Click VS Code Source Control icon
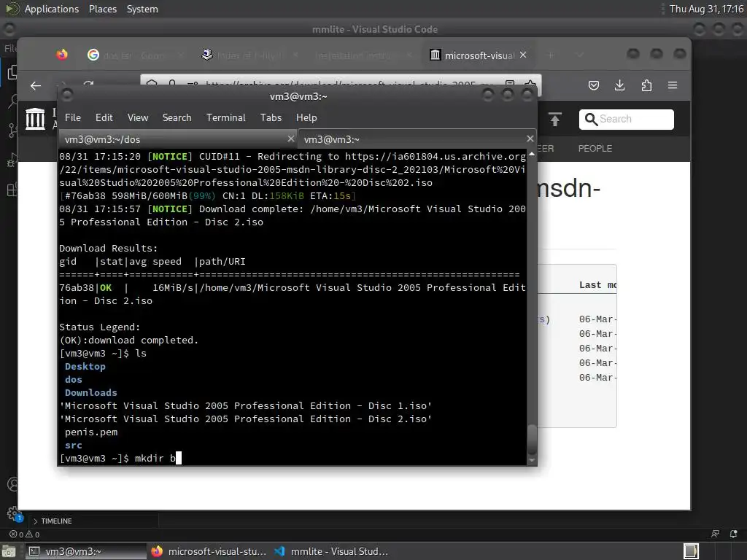The width and height of the screenshot is (747, 560). pos(12,130)
